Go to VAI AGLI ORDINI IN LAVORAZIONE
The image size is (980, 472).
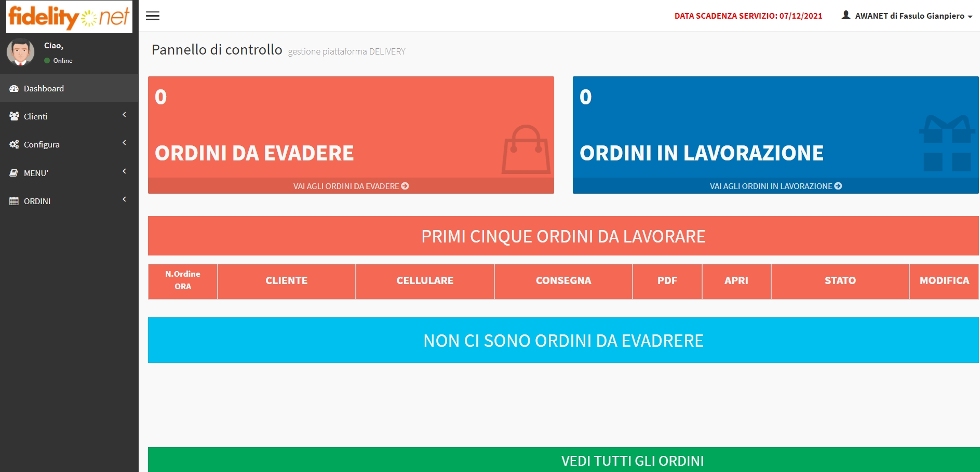[x=776, y=186]
